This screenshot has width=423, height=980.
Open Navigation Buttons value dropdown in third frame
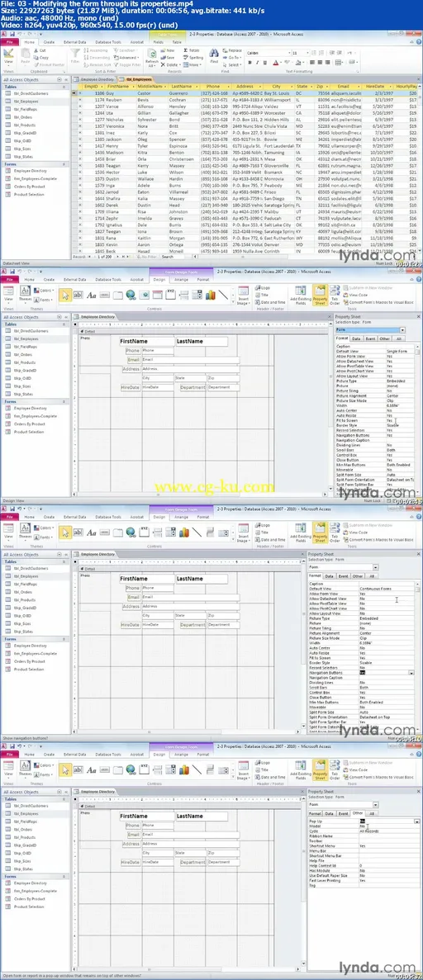[x=411, y=673]
